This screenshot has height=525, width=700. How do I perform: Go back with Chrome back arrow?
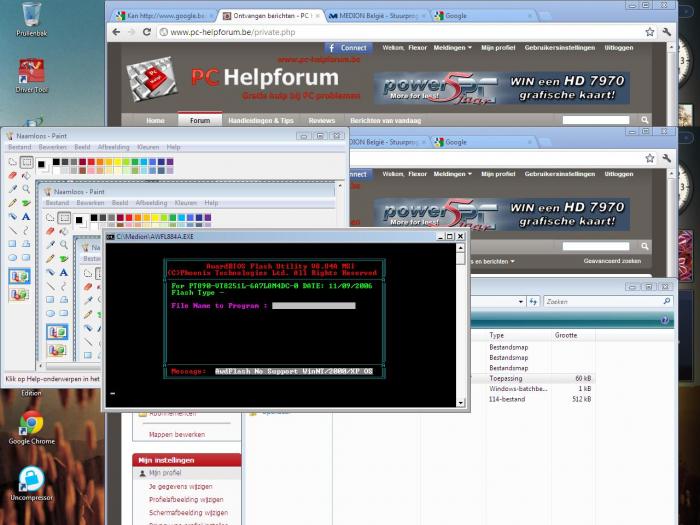click(x=116, y=32)
